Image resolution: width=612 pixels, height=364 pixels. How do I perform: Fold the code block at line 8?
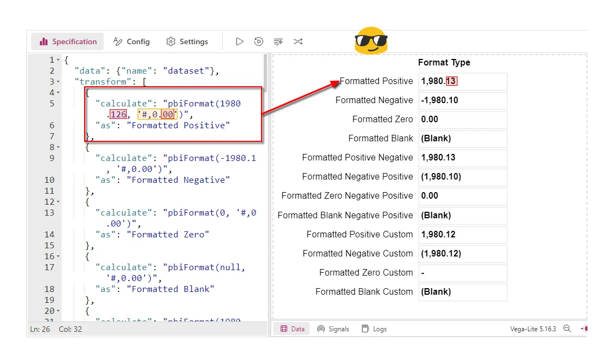click(58, 147)
